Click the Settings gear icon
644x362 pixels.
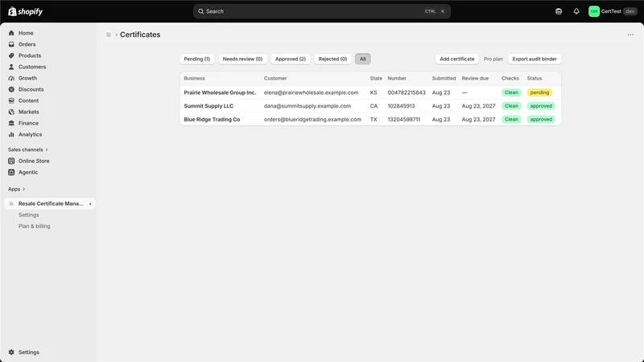pos(11,352)
